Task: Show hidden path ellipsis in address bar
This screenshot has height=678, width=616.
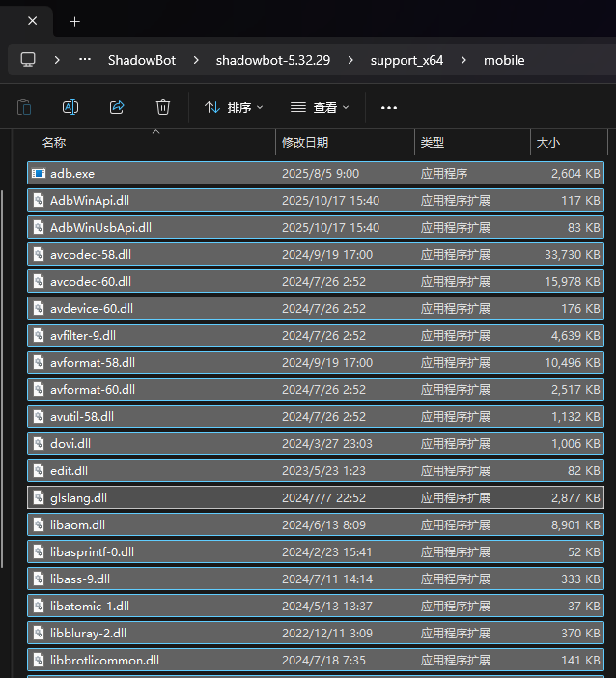Action: coord(85,60)
